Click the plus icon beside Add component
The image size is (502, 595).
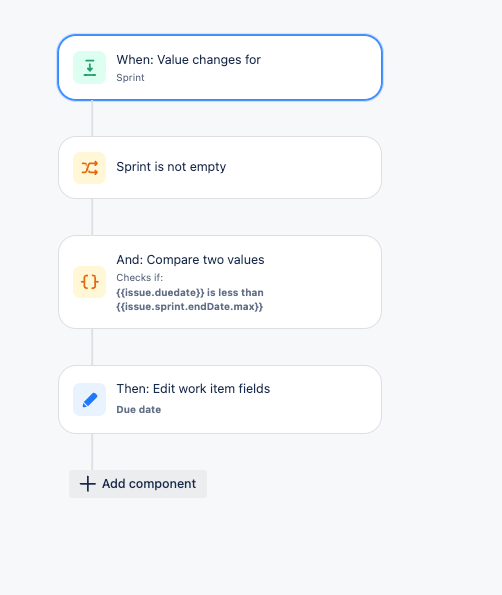[88, 484]
